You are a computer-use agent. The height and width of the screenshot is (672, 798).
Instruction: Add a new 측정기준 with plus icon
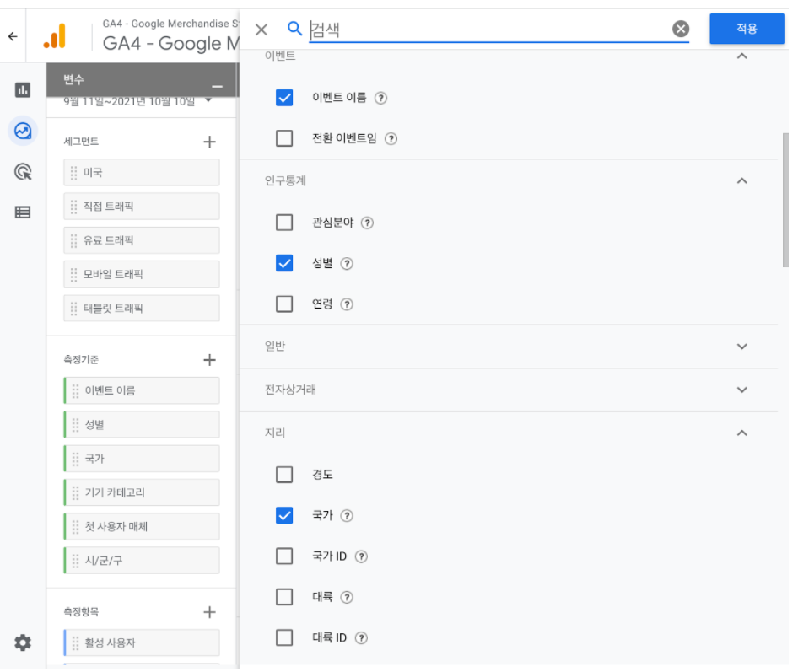click(x=210, y=360)
